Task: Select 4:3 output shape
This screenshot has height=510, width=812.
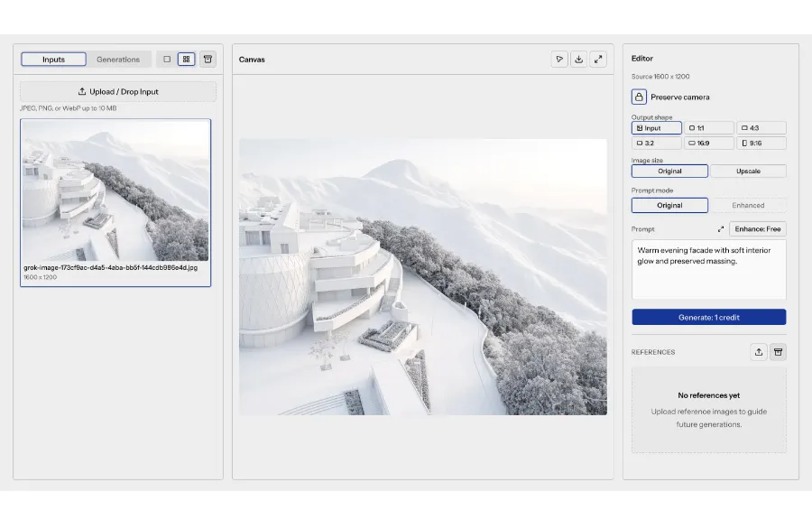Action: click(x=761, y=128)
